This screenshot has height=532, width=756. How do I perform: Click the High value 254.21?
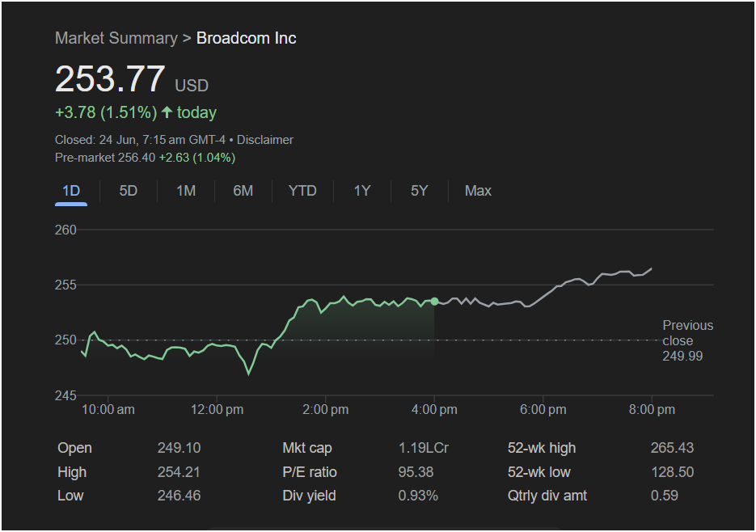click(179, 472)
